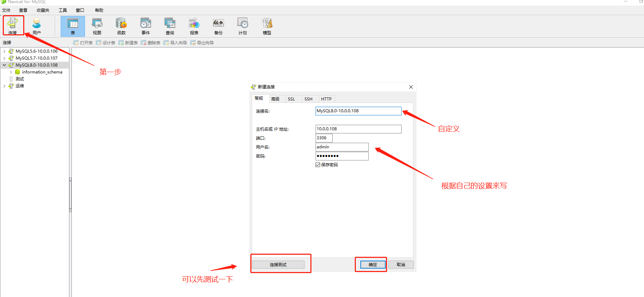Viewport: 644px width, 297px height.
Task: Select the 测试 item name in tree
Action: [x=20, y=79]
